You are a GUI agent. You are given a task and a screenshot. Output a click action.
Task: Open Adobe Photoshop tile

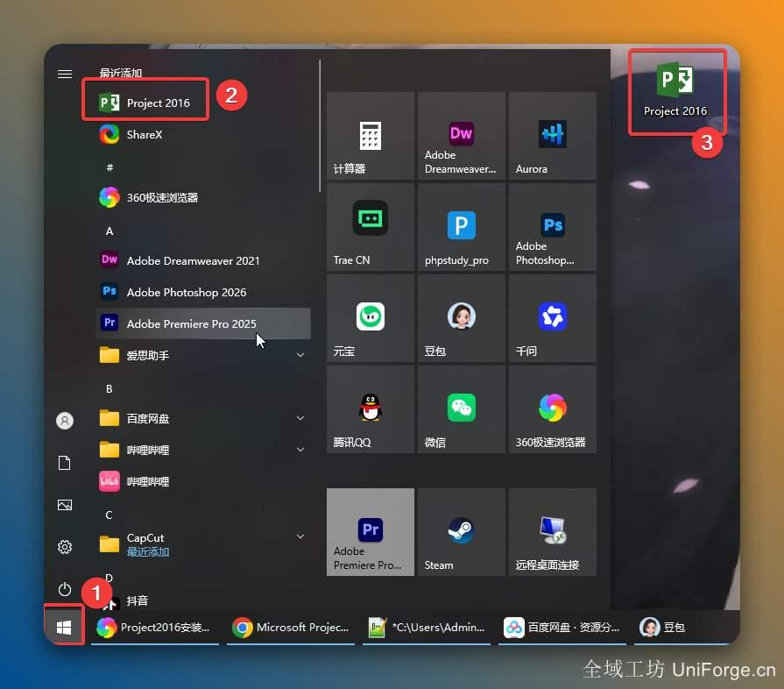pos(553,227)
